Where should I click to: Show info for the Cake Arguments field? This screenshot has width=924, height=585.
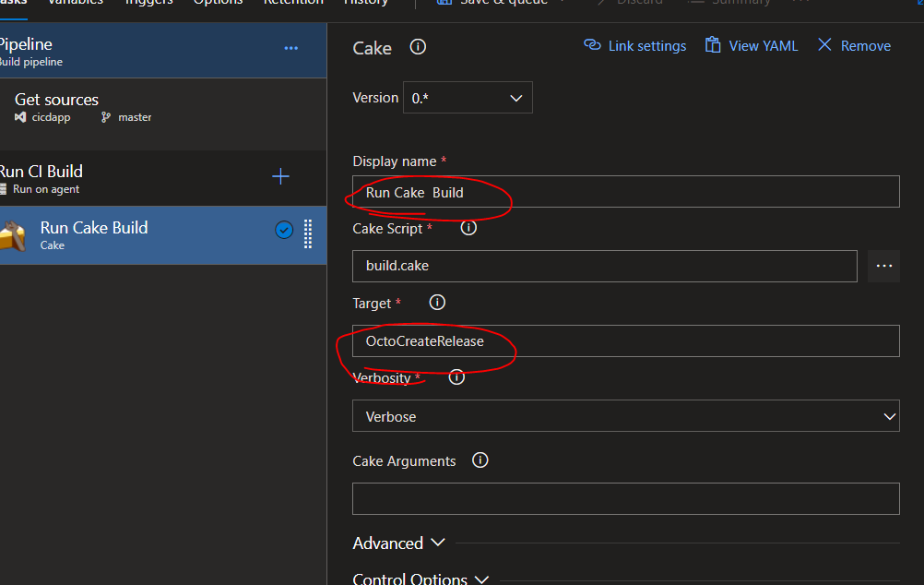pos(480,460)
